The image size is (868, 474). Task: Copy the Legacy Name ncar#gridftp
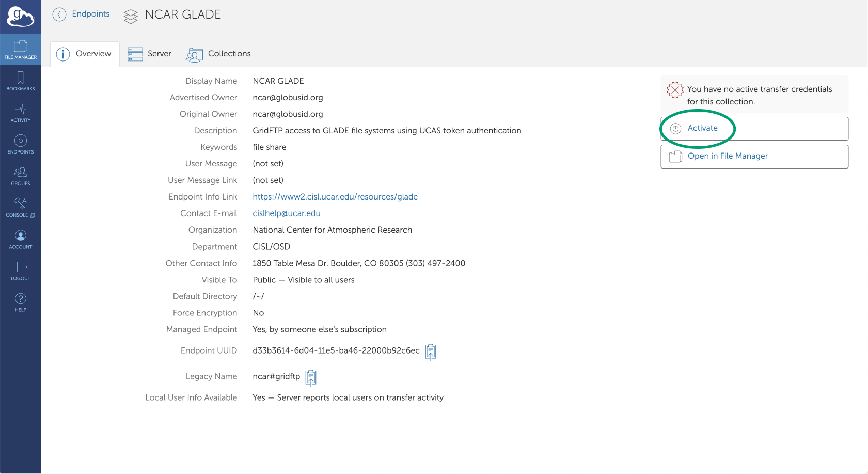point(310,377)
